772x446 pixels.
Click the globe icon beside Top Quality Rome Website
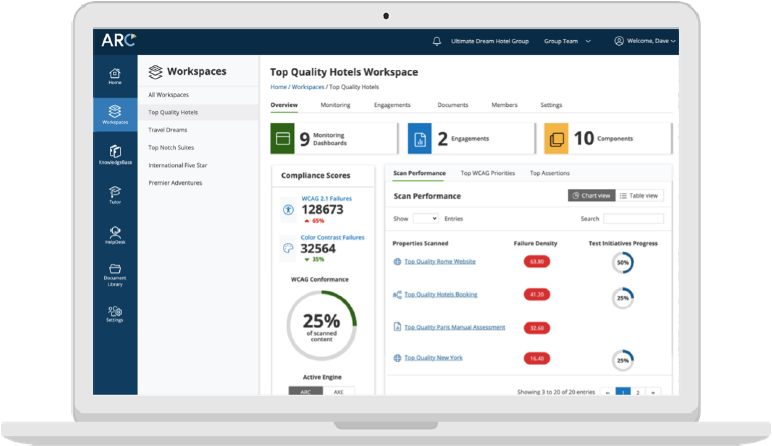pos(397,262)
